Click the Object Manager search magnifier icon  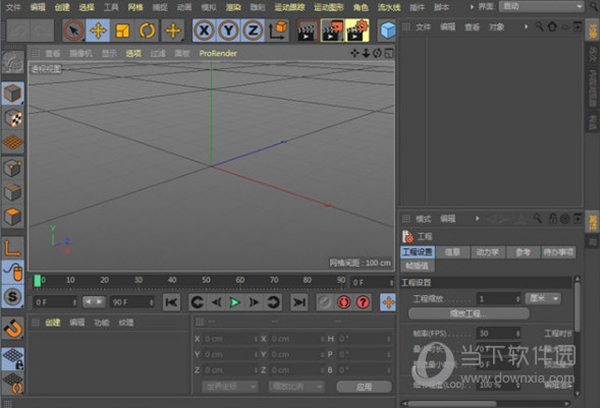[539, 27]
